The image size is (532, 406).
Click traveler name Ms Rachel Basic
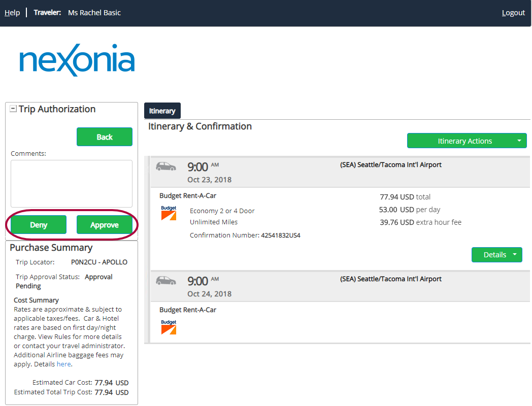click(94, 13)
